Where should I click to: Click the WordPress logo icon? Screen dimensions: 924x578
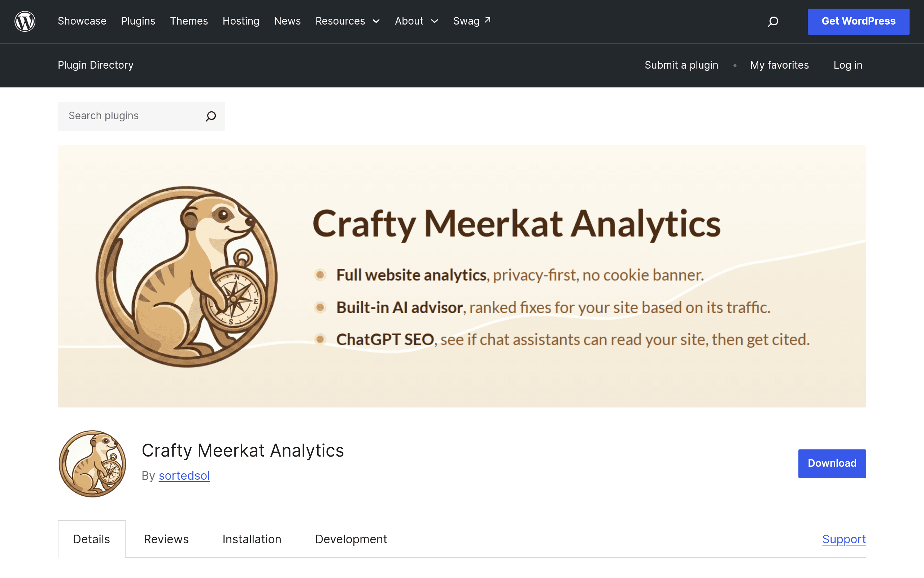(x=25, y=21)
